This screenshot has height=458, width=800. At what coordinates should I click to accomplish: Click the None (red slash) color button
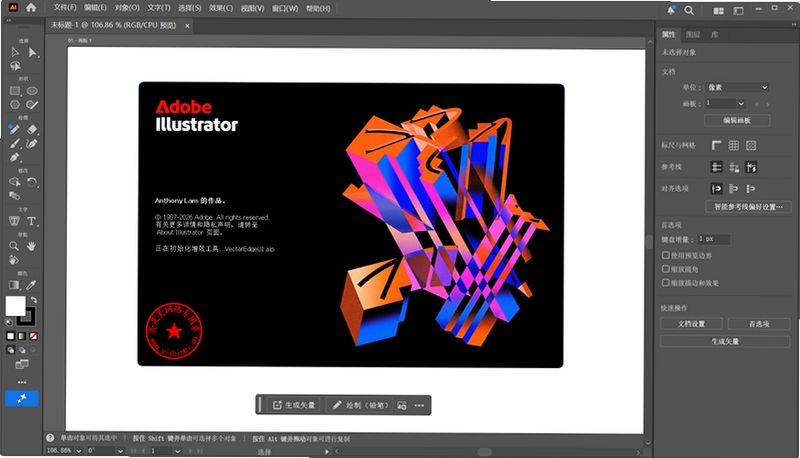pos(33,336)
